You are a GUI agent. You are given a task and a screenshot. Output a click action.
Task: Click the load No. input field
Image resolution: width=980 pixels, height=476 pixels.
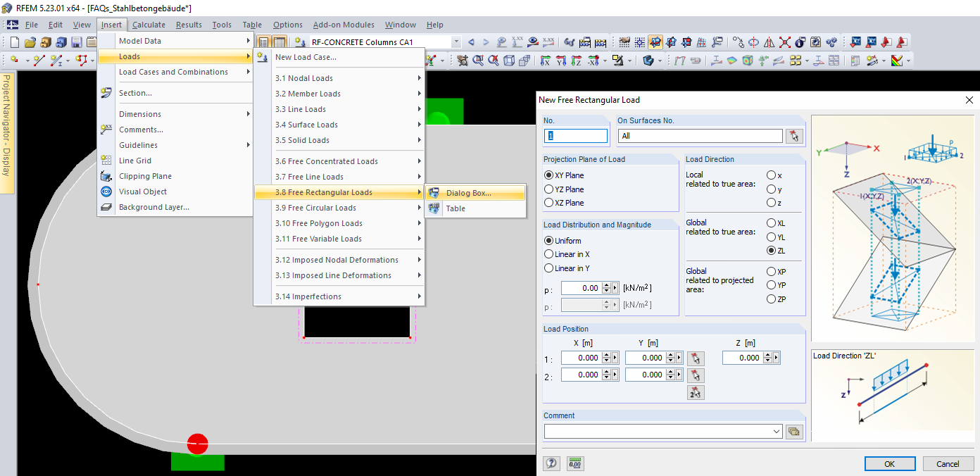click(576, 136)
